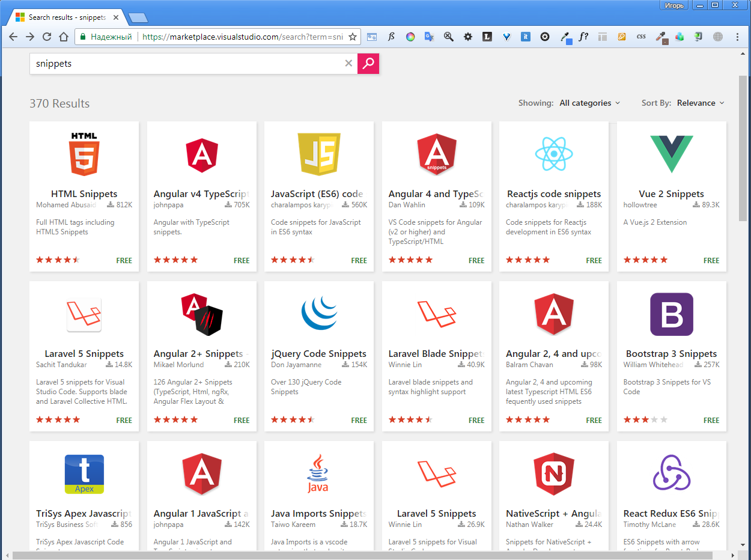Open the Reactjs code snippets atom logo
The width and height of the screenshot is (751, 560).
tap(554, 154)
